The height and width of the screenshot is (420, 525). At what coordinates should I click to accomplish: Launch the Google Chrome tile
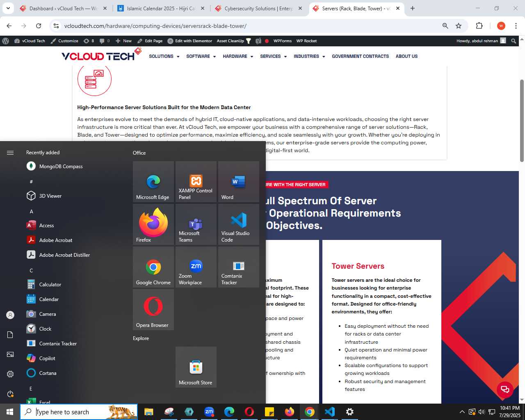[153, 267]
